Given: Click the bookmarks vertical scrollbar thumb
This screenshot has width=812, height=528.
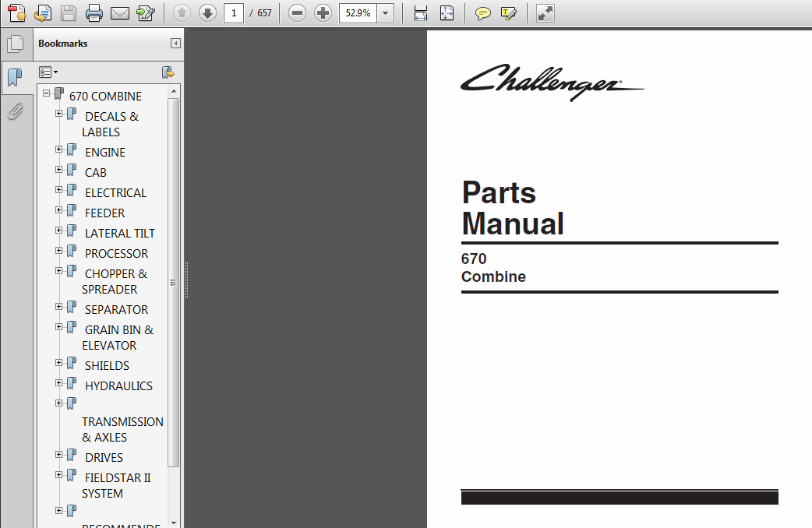Looking at the screenshot, I should coord(174,283).
